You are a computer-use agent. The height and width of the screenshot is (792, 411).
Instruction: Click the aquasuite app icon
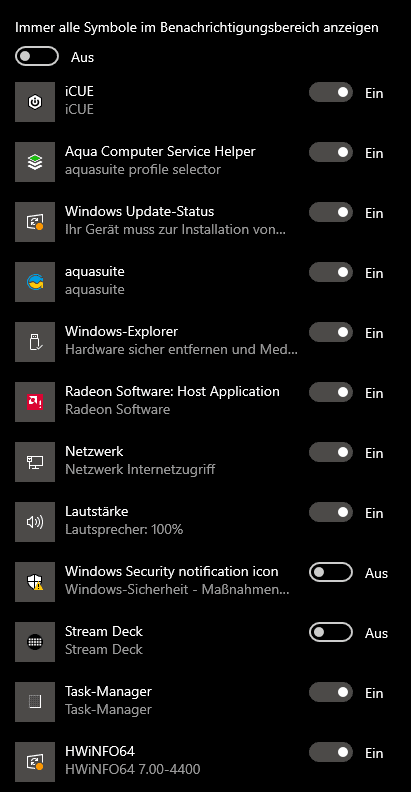tap(35, 282)
